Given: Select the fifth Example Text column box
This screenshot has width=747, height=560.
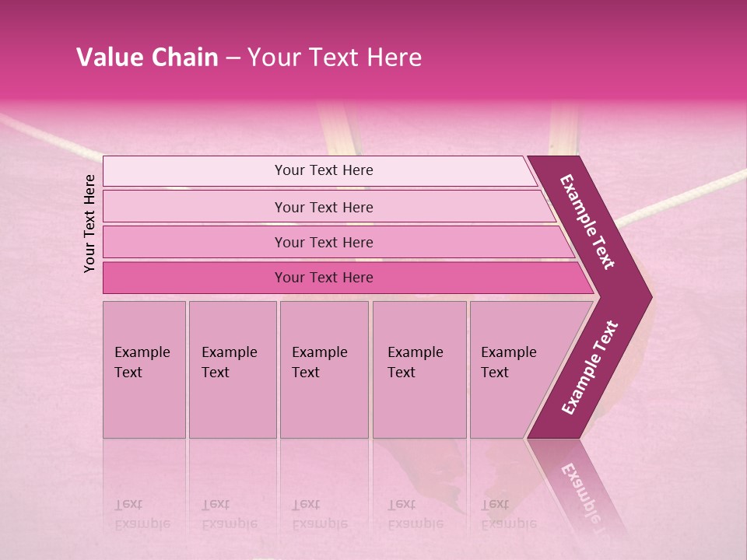Looking at the screenshot, I should tap(519, 369).
